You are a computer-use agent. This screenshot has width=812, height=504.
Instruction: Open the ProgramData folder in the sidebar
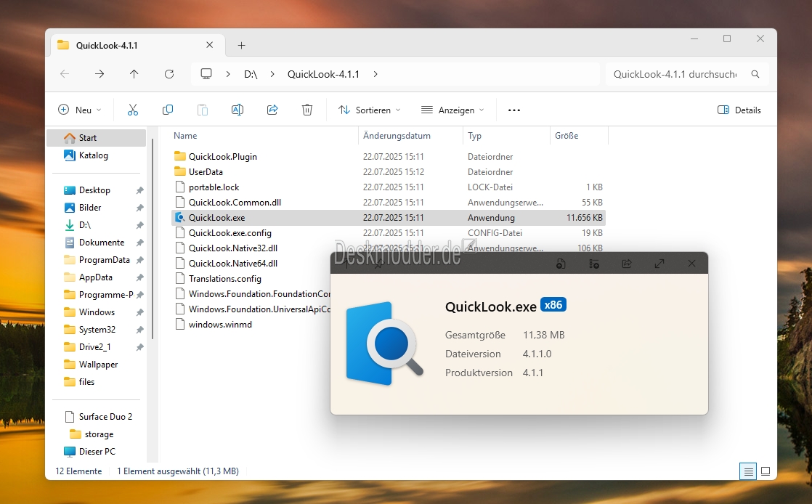(x=104, y=260)
